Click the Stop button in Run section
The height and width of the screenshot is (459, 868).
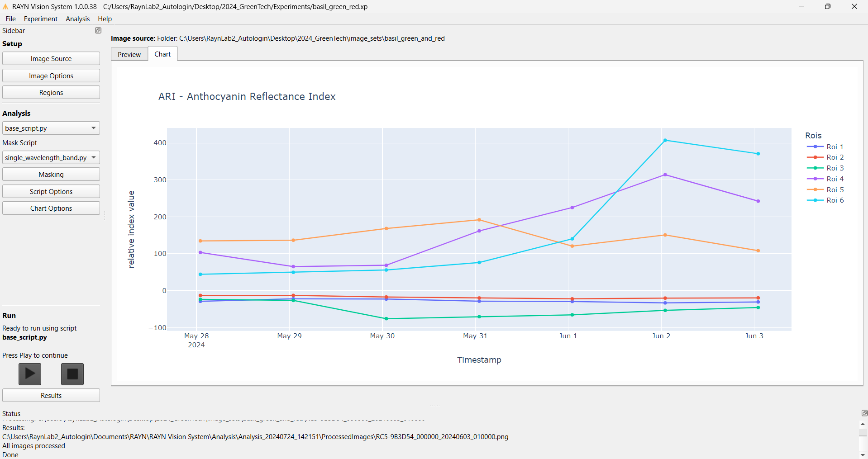(x=72, y=374)
